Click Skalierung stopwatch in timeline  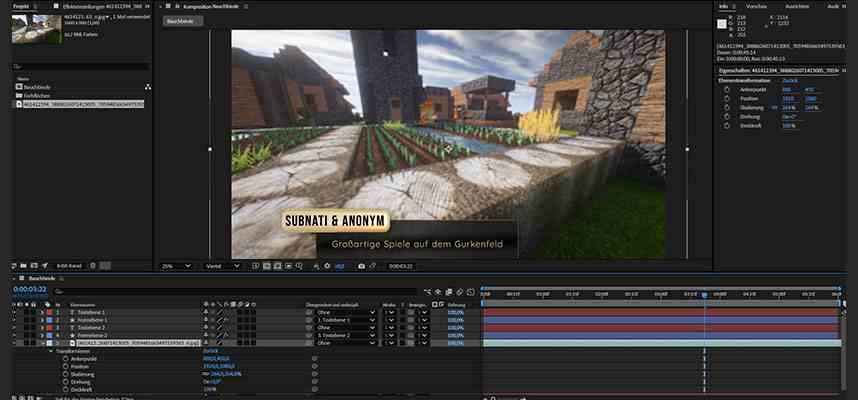(x=66, y=374)
